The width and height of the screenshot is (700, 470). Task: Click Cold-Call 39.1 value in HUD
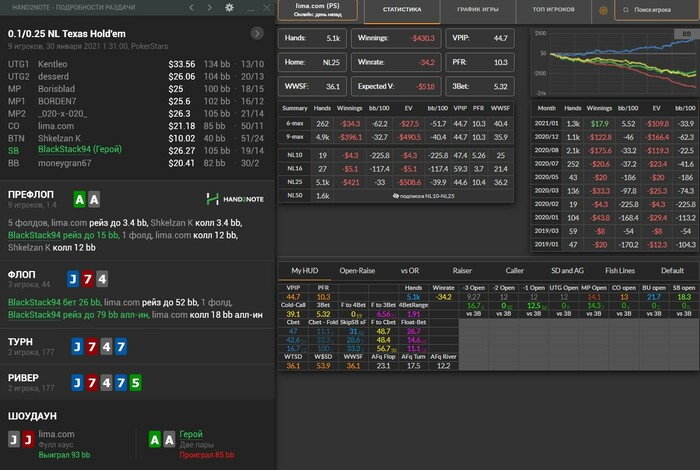tap(293, 314)
